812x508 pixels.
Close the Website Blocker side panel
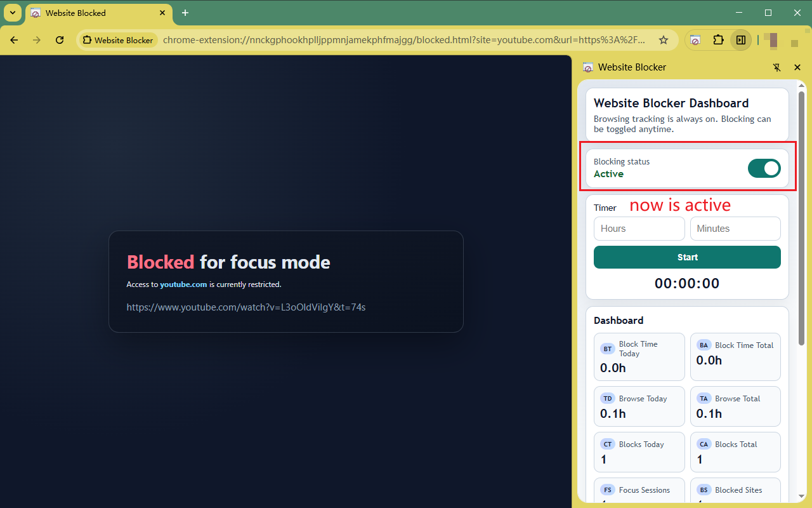(797, 67)
